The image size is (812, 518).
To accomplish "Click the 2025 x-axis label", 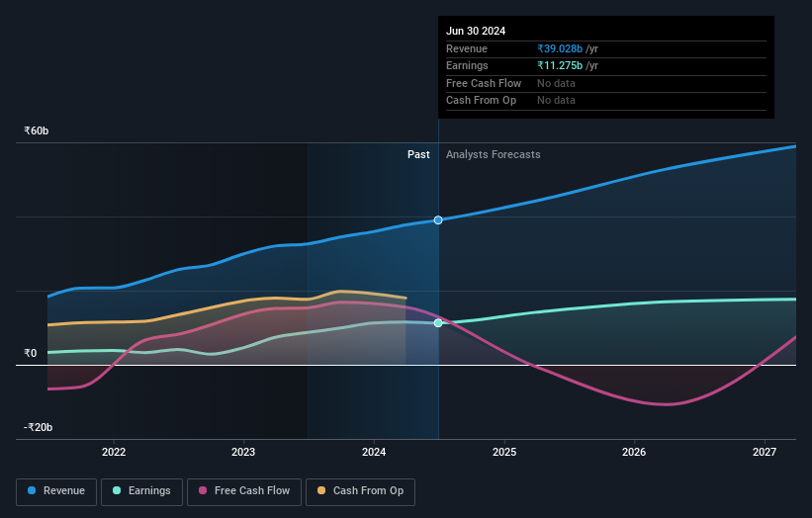I will pyautogui.click(x=503, y=452).
